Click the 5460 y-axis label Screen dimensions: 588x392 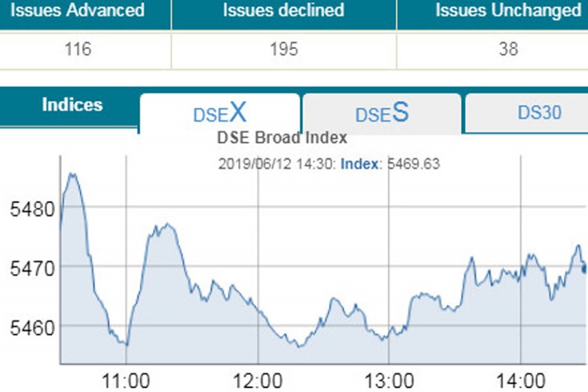(x=29, y=325)
